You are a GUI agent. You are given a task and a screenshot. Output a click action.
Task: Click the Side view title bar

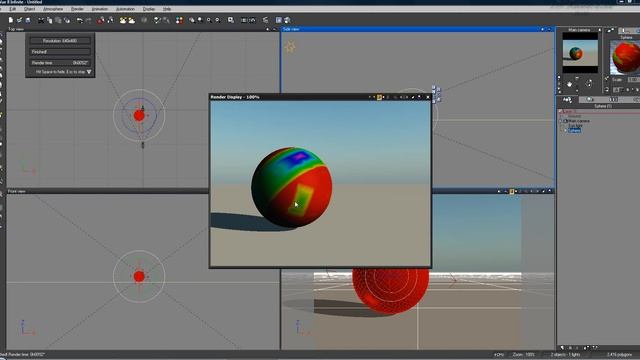(x=417, y=29)
